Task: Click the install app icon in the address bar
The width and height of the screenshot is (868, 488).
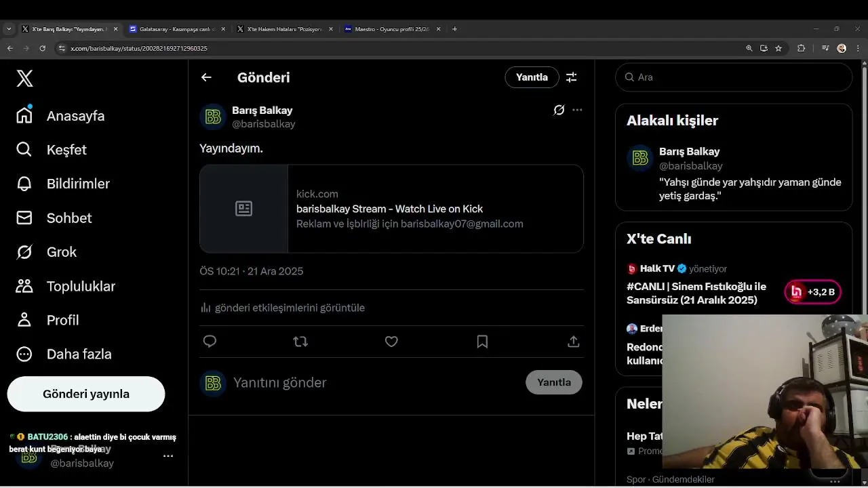Action: [x=764, y=48]
